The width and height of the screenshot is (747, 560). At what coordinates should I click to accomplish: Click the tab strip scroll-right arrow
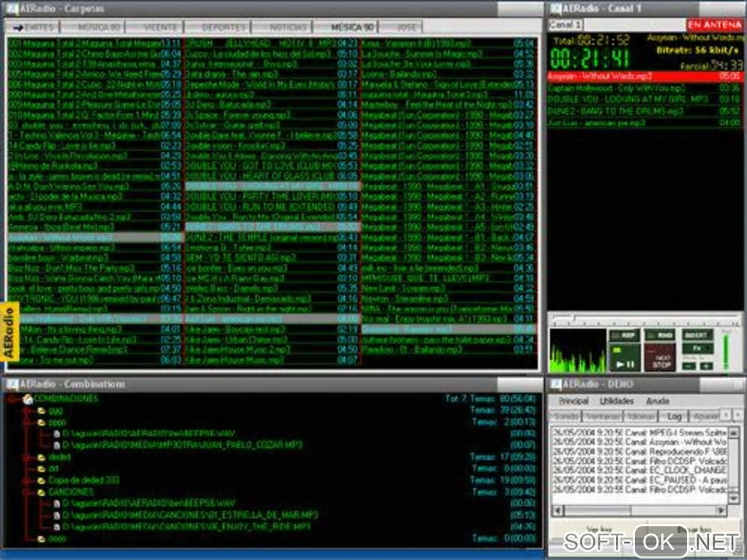738,415
